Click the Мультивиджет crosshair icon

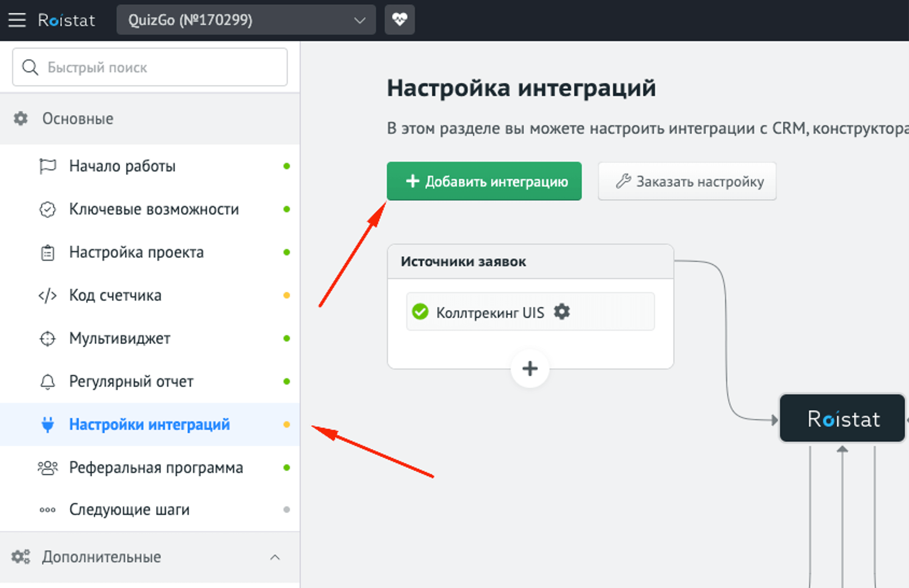click(x=47, y=338)
